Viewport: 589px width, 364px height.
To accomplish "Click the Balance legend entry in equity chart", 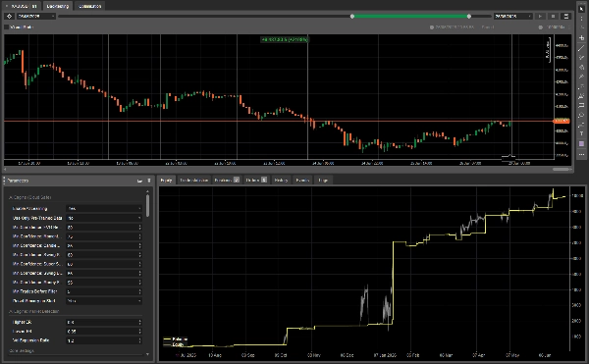I will tap(176, 338).
